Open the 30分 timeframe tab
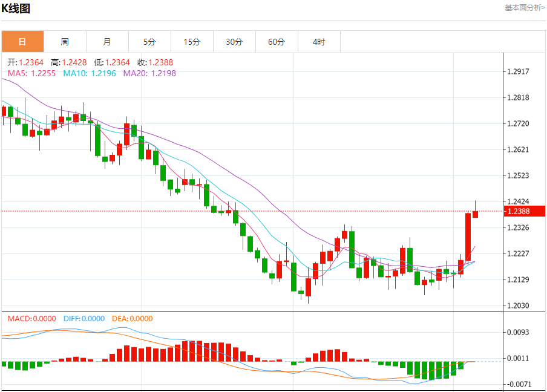Viewport: 547px width, 392px height. pyautogui.click(x=234, y=42)
